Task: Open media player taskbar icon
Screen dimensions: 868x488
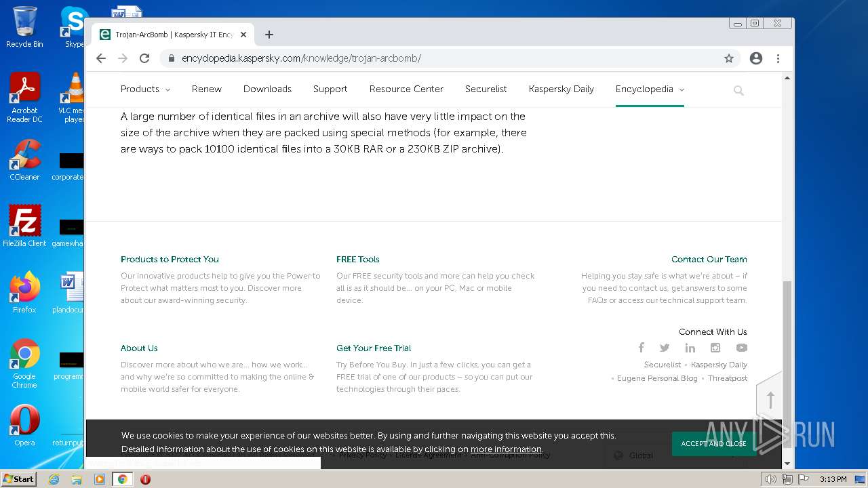Action: point(100,479)
